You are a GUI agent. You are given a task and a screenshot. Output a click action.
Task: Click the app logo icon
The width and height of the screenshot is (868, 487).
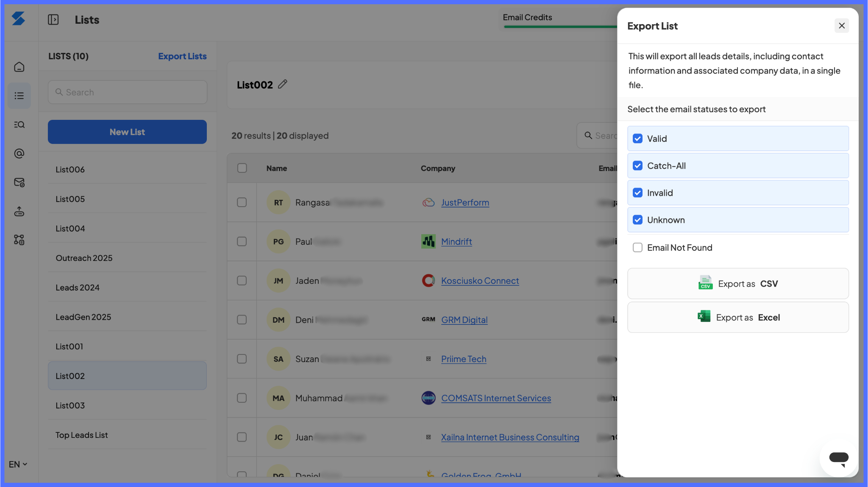coord(18,19)
